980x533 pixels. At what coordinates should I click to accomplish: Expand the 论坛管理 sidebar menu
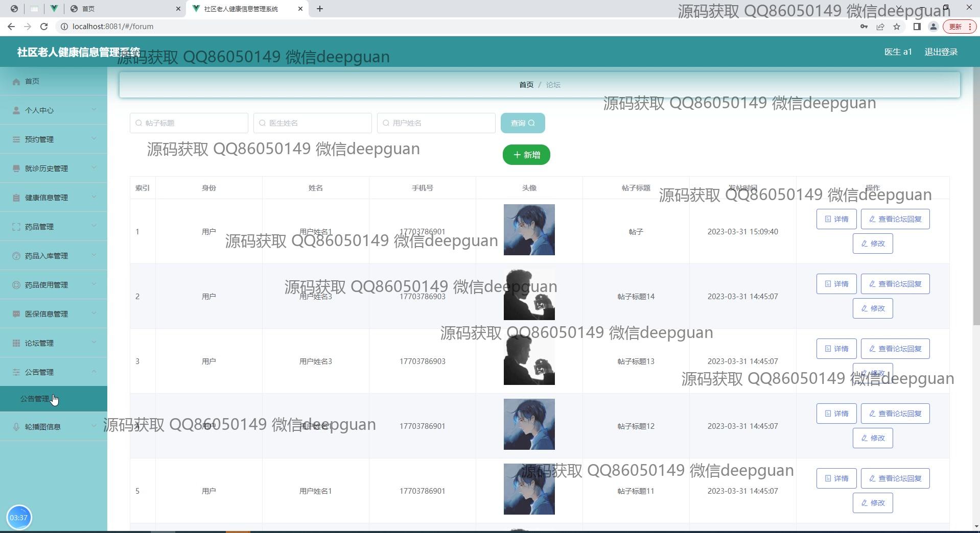[54, 343]
